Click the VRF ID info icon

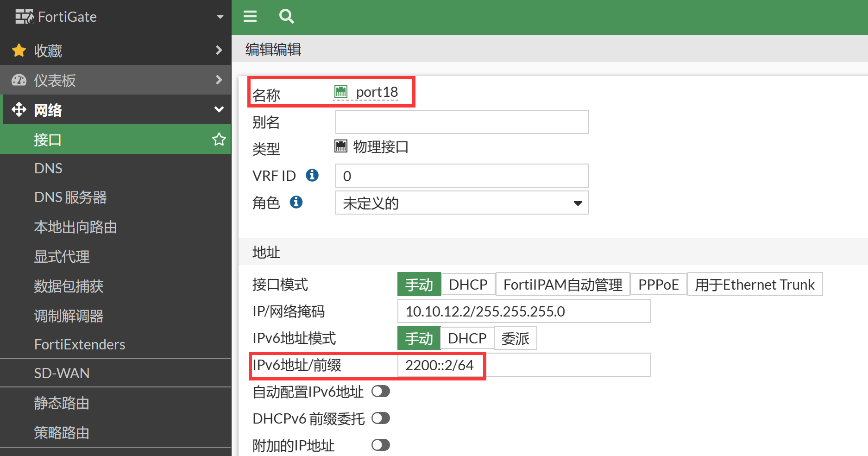point(312,175)
